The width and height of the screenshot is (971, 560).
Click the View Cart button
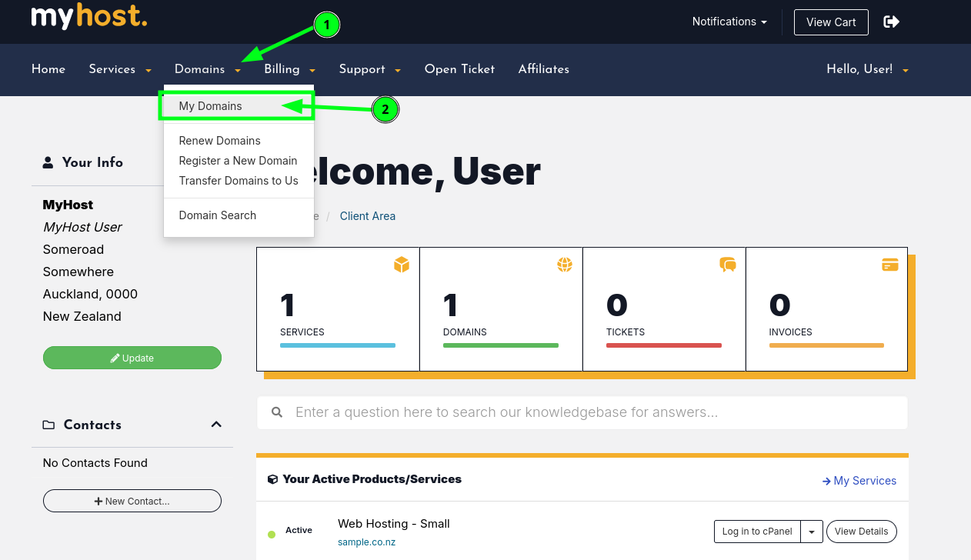(830, 22)
